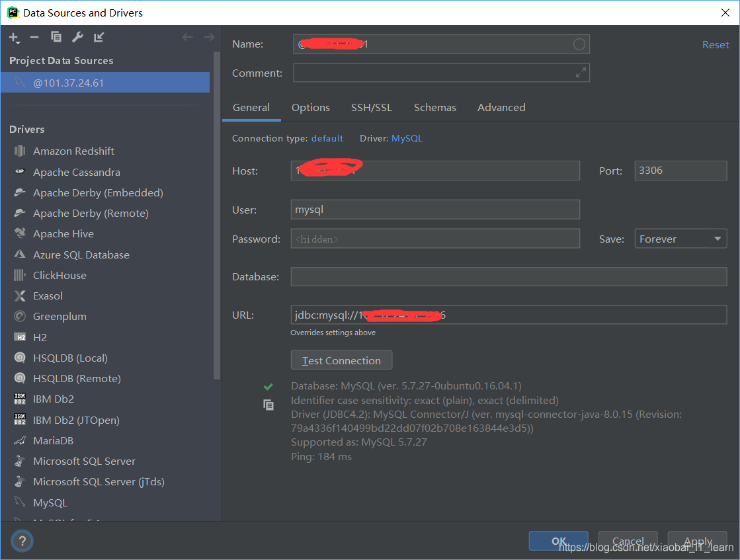The height and width of the screenshot is (560, 740).
Task: Choose Microsoft SQL Server (jTds) driver
Action: click(99, 482)
